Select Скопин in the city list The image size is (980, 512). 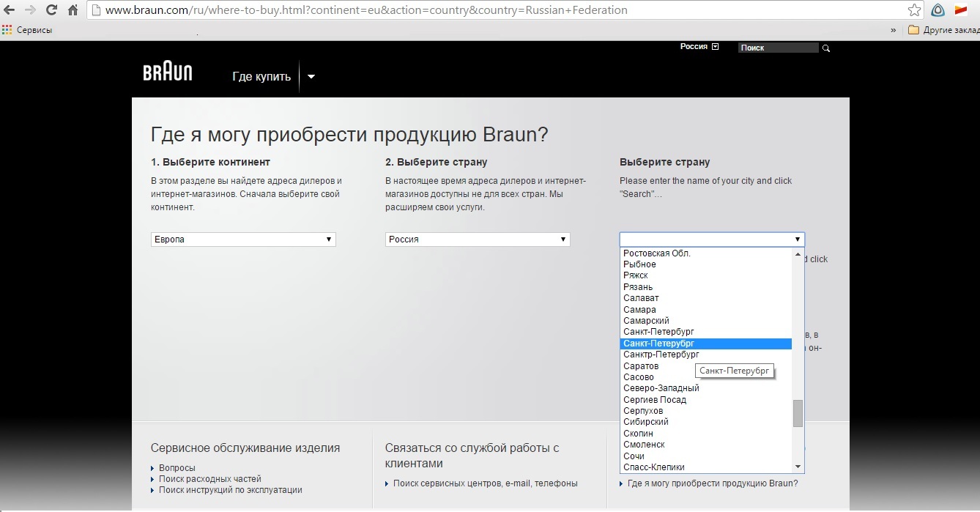(706, 434)
